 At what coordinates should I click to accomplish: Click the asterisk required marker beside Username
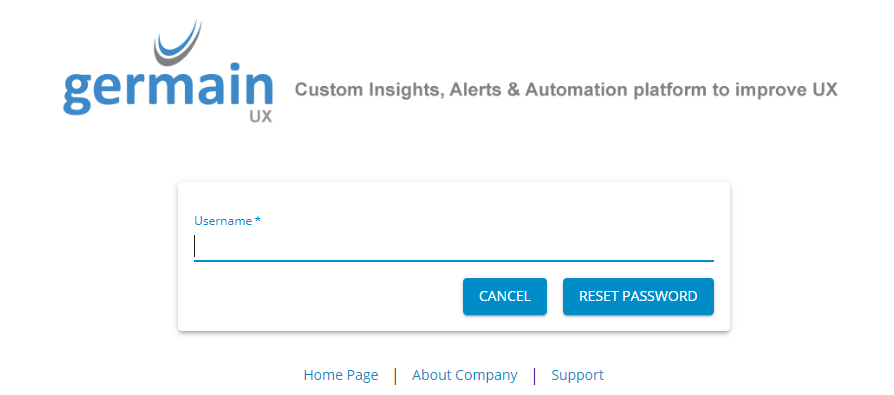258,220
